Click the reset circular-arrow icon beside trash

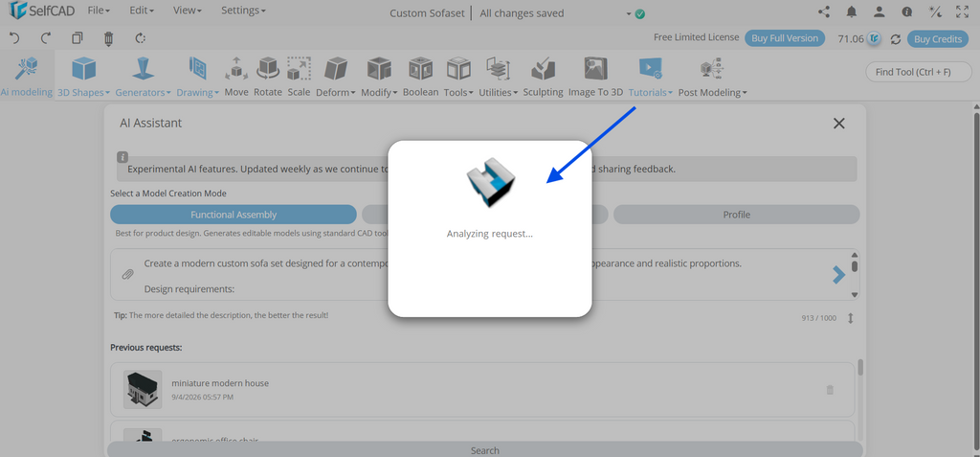click(141, 38)
